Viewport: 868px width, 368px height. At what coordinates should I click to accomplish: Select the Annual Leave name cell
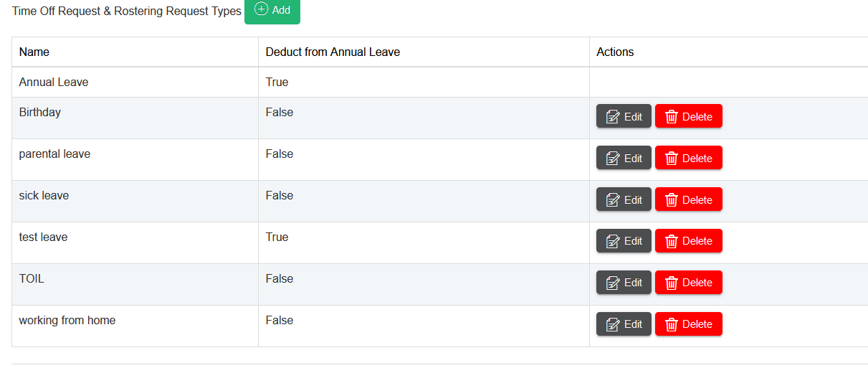54,82
